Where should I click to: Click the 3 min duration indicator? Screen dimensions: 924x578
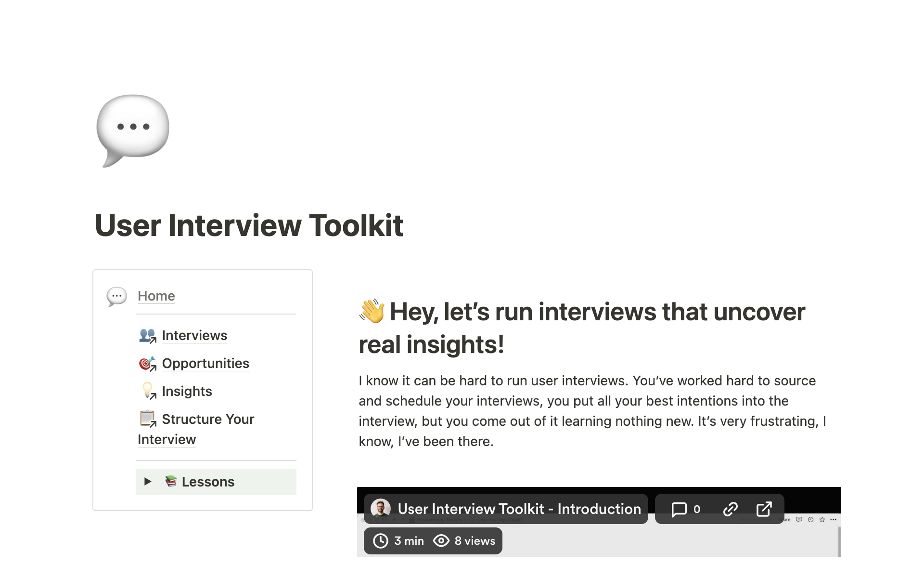coord(400,539)
